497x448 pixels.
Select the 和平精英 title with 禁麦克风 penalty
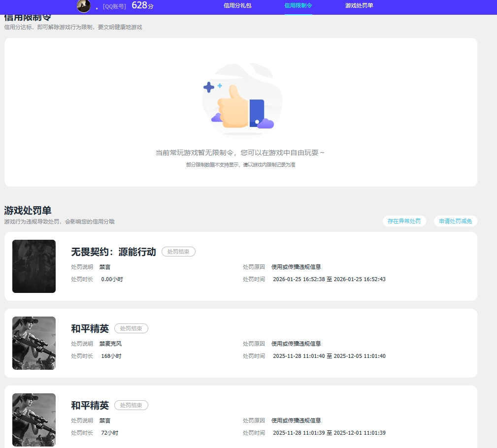click(x=90, y=328)
